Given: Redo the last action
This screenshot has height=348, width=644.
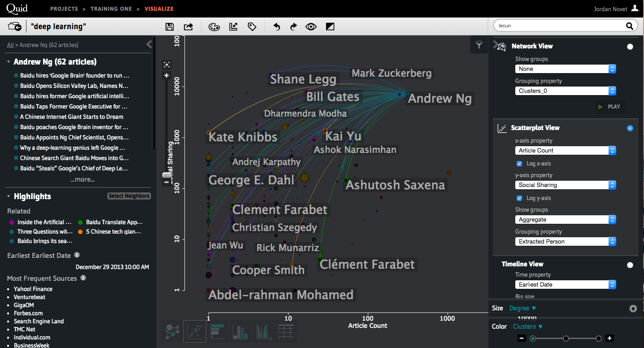Looking at the screenshot, I should 293,27.
